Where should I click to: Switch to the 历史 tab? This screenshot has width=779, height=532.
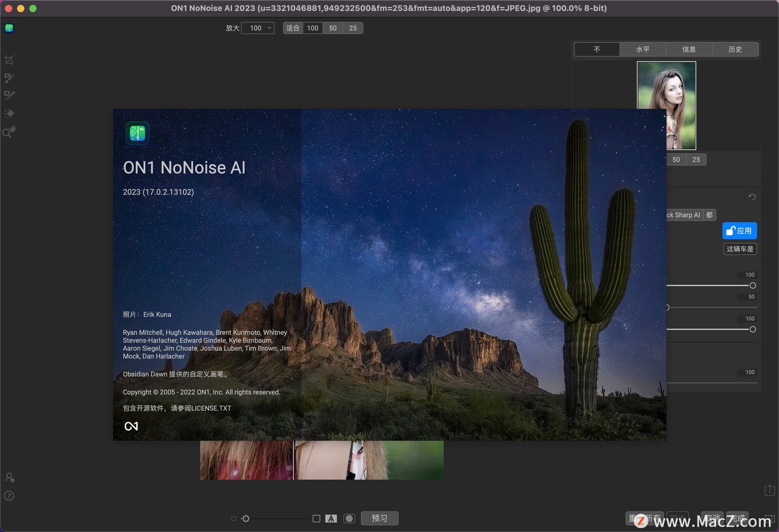(735, 50)
